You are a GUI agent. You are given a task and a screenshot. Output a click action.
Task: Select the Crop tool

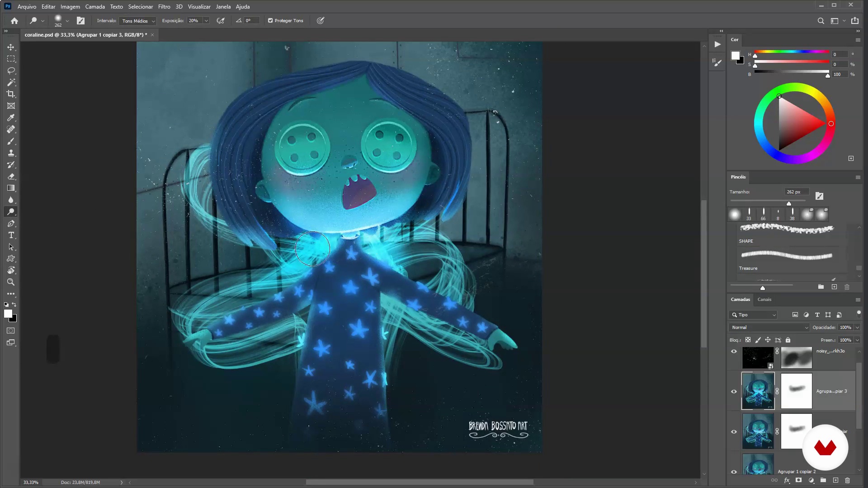pyautogui.click(x=11, y=94)
